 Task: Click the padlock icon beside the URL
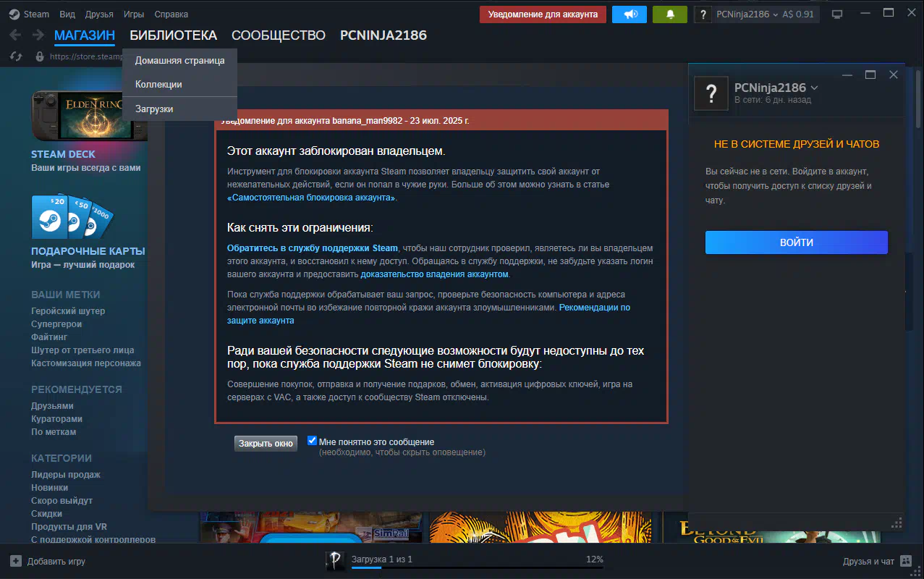click(x=40, y=56)
